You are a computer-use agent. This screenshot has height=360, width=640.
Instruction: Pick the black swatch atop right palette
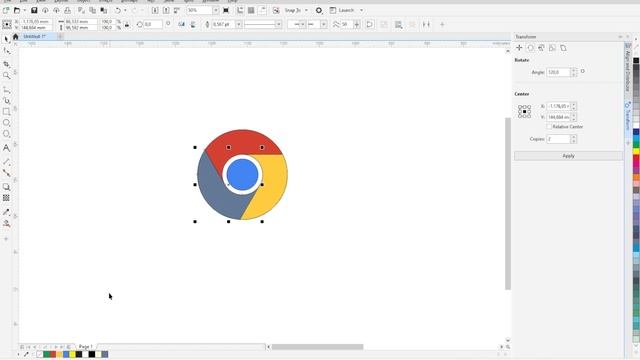point(636,60)
